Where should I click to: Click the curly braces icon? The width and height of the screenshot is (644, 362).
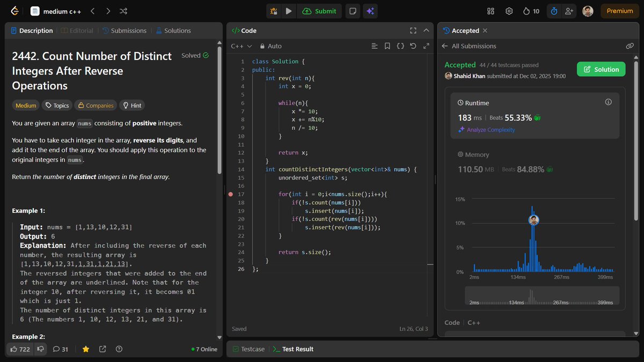(400, 46)
